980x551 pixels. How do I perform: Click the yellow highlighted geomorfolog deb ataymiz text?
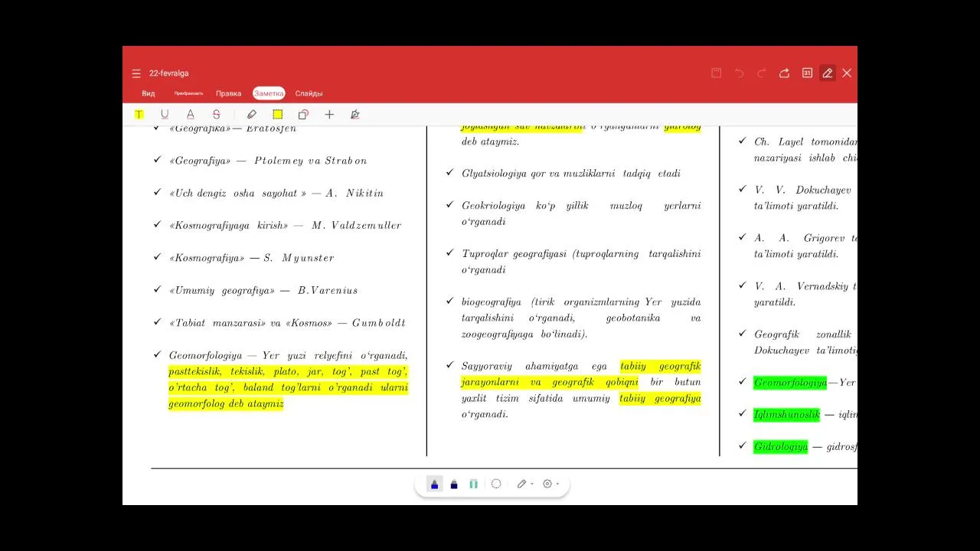pos(226,404)
